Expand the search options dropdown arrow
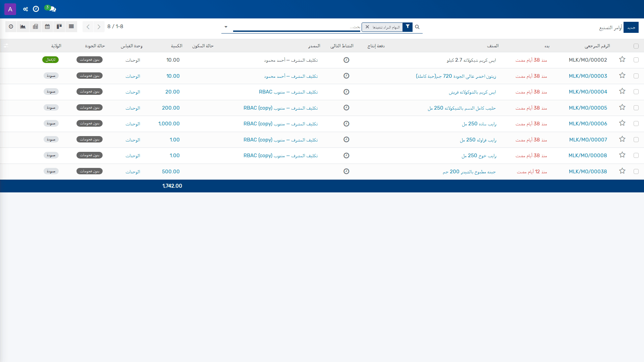The image size is (644, 362). tap(226, 27)
